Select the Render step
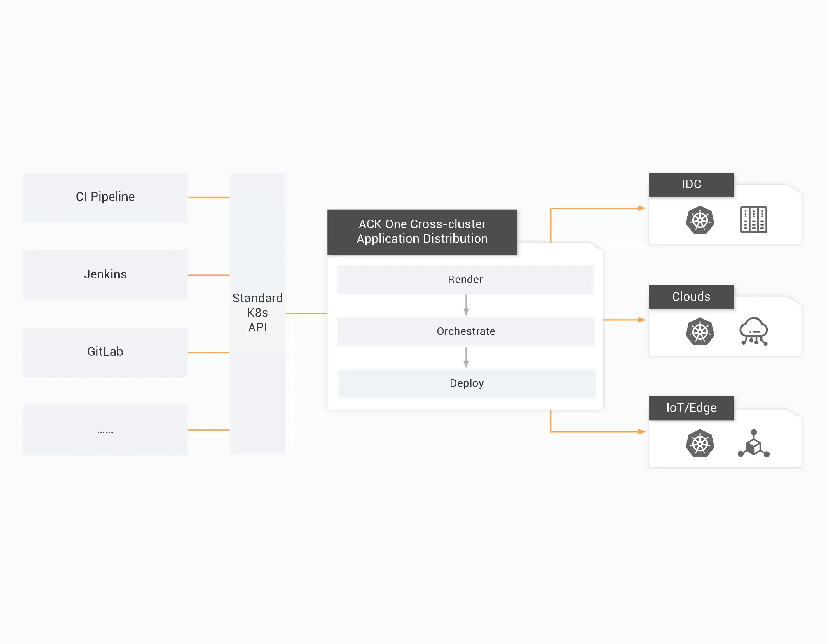Viewport: 827px width, 644px height. 465,280
